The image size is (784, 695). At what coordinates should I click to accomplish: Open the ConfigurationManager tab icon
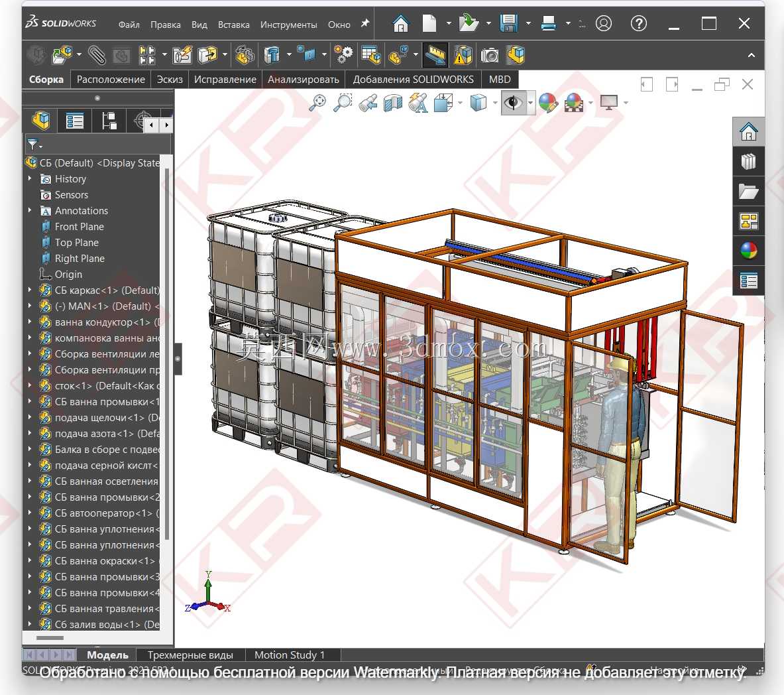[x=109, y=121]
